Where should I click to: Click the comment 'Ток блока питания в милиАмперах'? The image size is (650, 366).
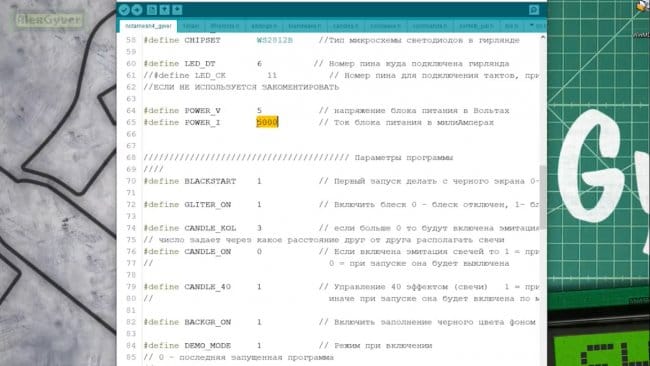[x=406, y=122]
